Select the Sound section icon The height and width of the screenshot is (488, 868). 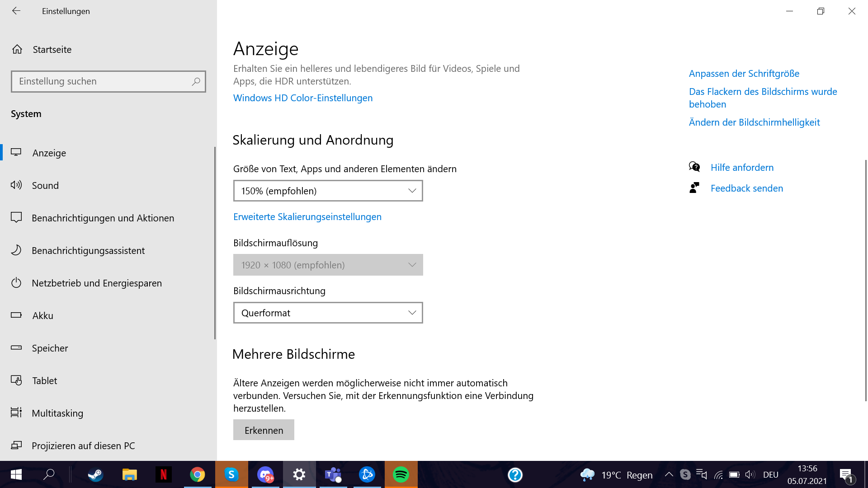[17, 185]
